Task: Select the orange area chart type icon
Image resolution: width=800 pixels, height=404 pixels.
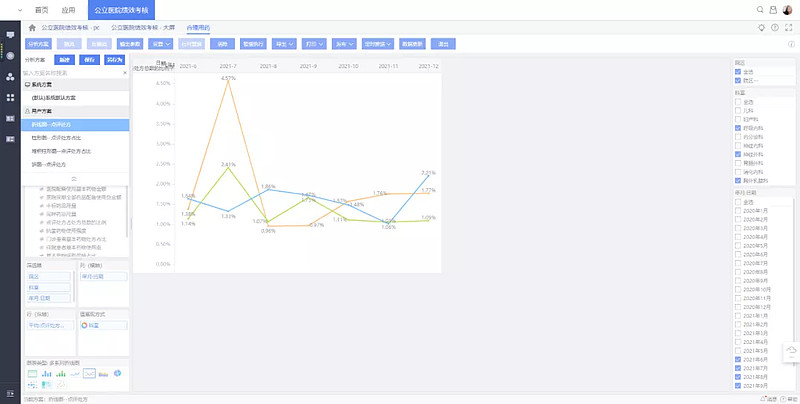Action: tap(104, 373)
